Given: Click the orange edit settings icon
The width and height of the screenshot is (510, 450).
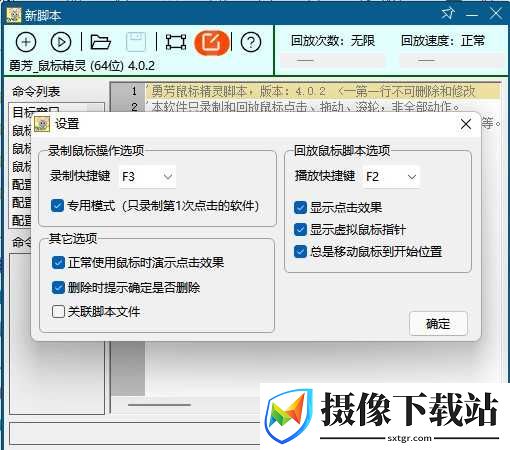Looking at the screenshot, I should pyautogui.click(x=212, y=42).
